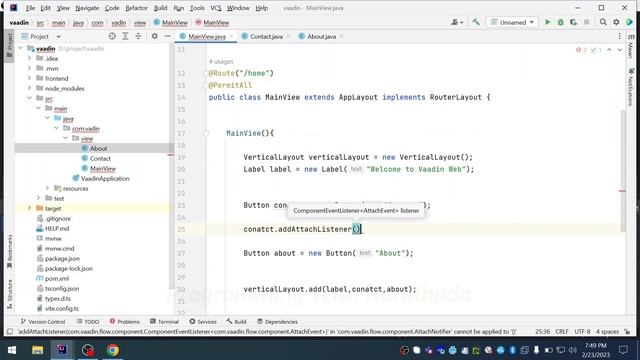Click 4 spaces indent indicator

(607, 331)
